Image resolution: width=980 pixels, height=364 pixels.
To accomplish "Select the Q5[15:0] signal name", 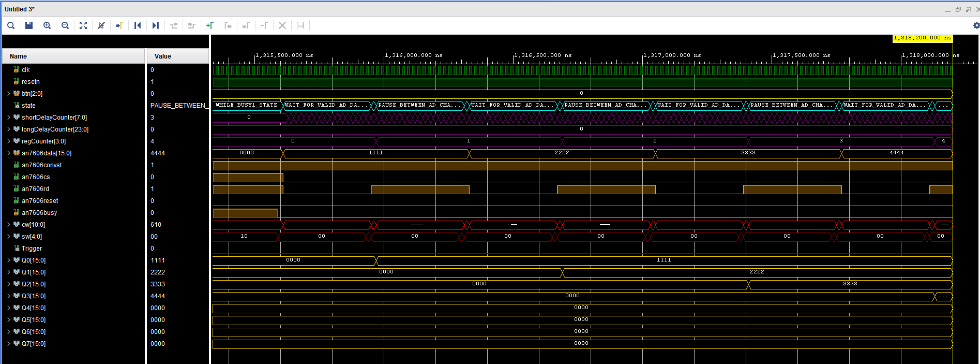I will (34, 320).
